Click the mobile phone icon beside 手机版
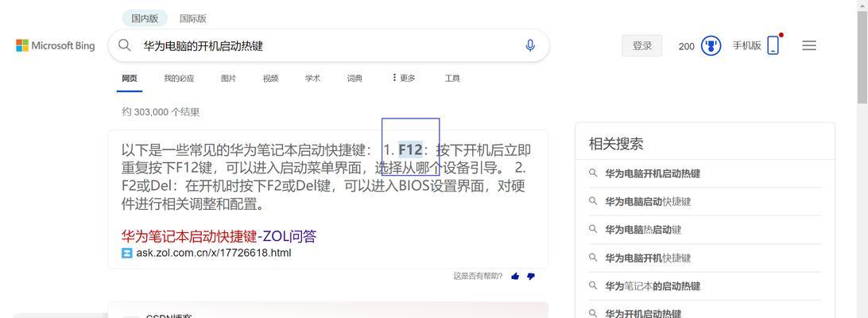Screen dimensions: 868x318 (773, 45)
